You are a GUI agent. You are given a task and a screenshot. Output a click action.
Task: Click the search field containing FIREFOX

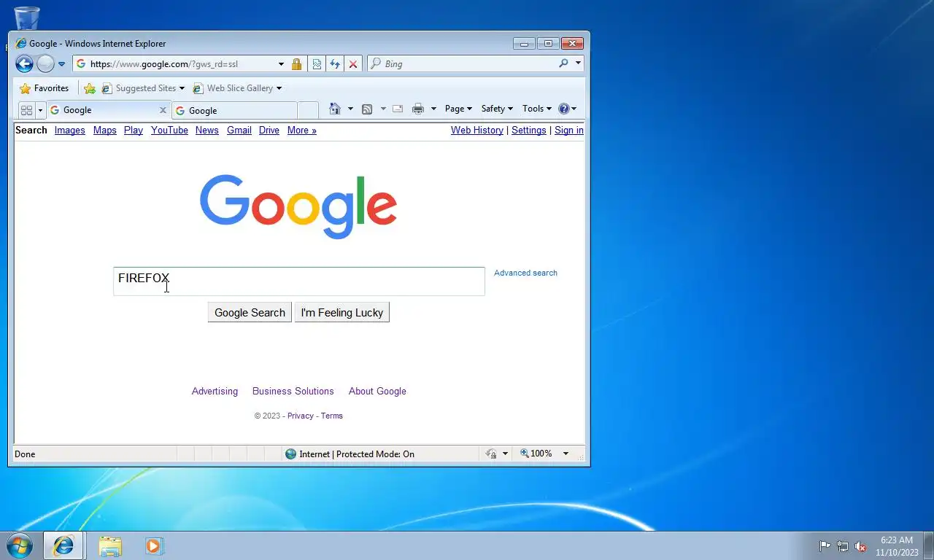tap(299, 281)
